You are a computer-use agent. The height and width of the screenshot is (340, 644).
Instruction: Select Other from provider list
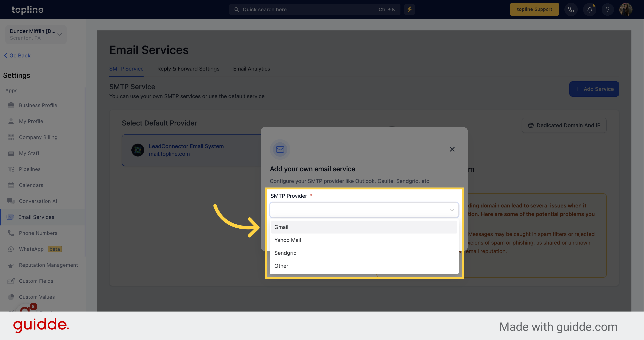[x=281, y=265]
